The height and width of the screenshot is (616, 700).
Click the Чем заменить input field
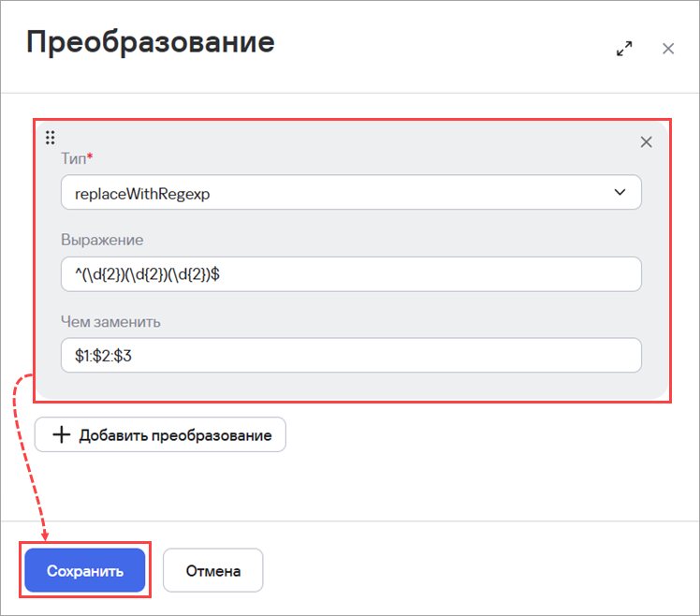(351, 355)
